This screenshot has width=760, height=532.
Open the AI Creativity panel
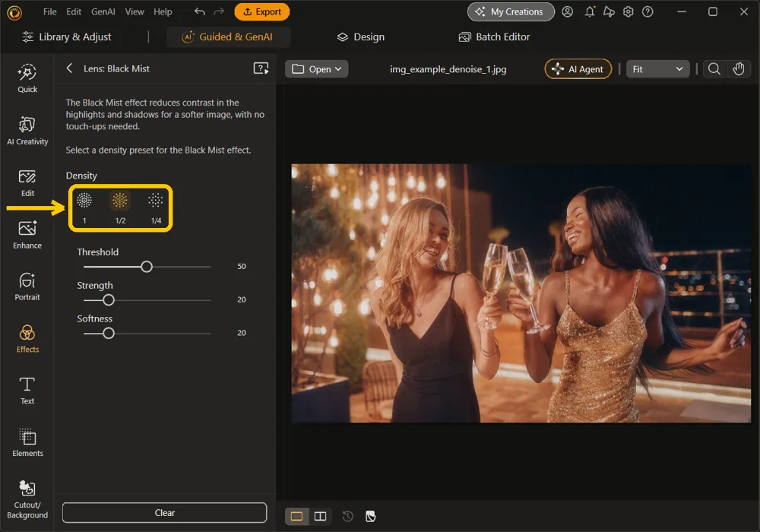[27, 131]
